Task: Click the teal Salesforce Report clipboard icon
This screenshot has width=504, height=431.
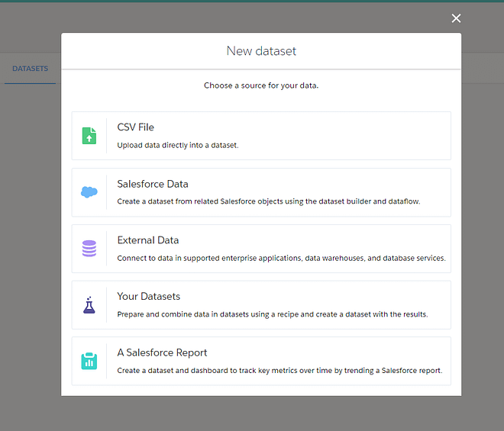Action: [89, 361]
